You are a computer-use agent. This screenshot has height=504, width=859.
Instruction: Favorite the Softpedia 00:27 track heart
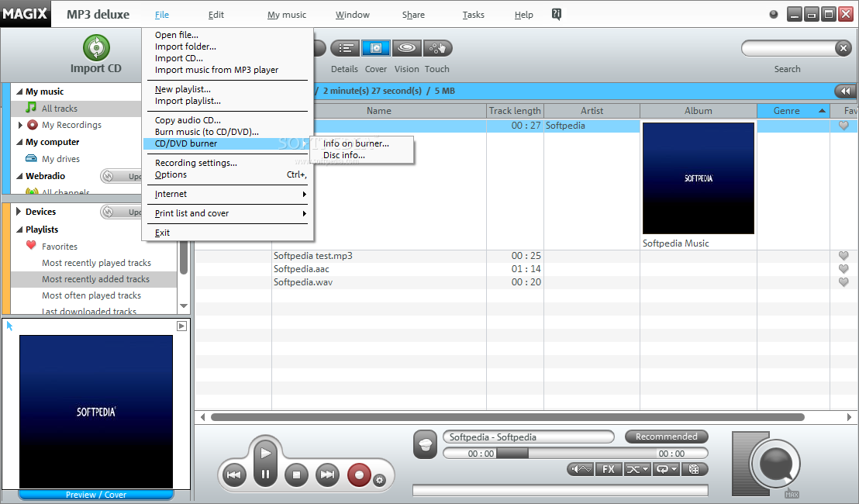[x=843, y=126]
